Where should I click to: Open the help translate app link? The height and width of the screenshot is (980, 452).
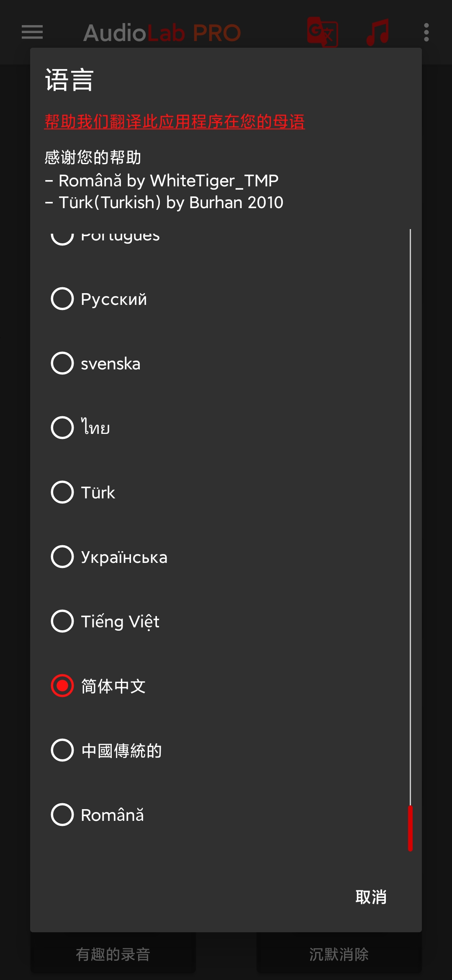click(x=175, y=122)
